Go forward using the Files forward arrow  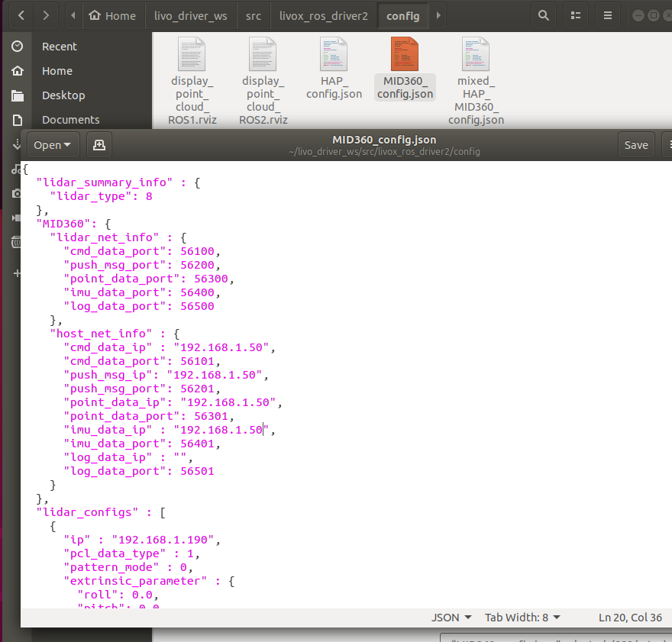(46, 16)
